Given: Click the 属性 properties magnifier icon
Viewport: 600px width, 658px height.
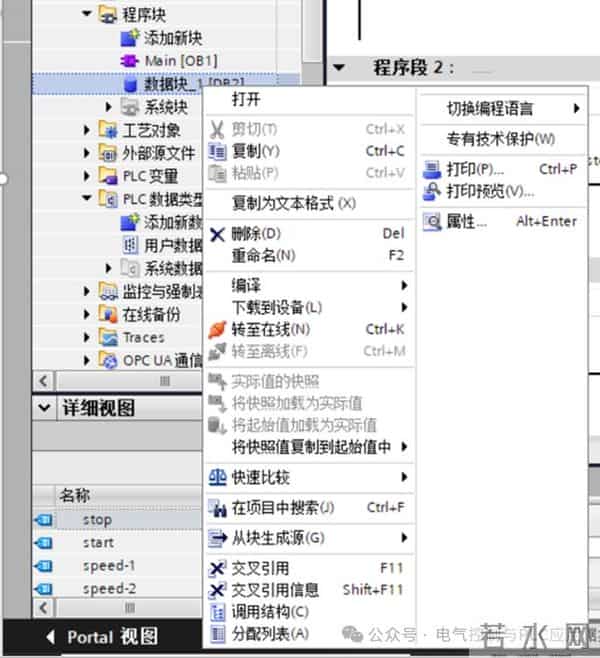Looking at the screenshot, I should 432,222.
